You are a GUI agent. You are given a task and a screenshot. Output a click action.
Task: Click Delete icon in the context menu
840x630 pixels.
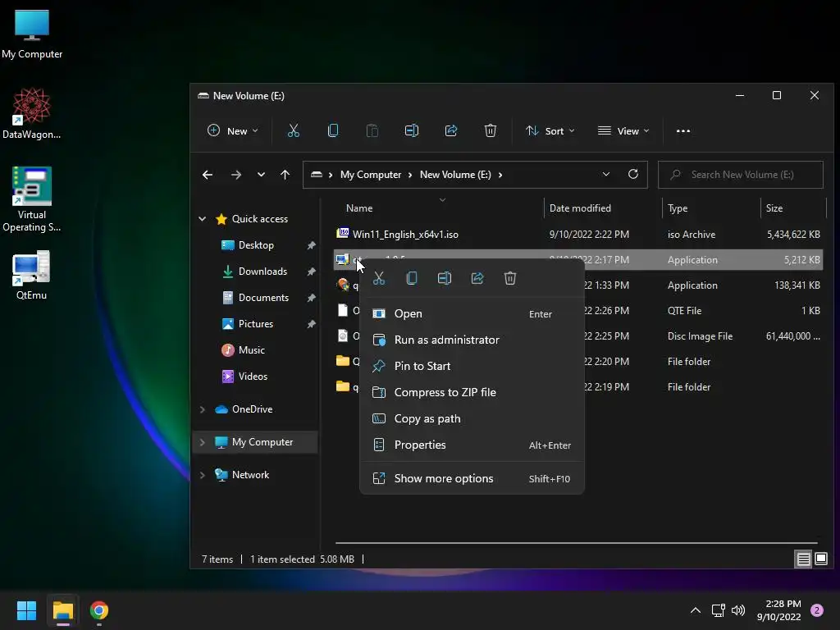[x=510, y=278]
